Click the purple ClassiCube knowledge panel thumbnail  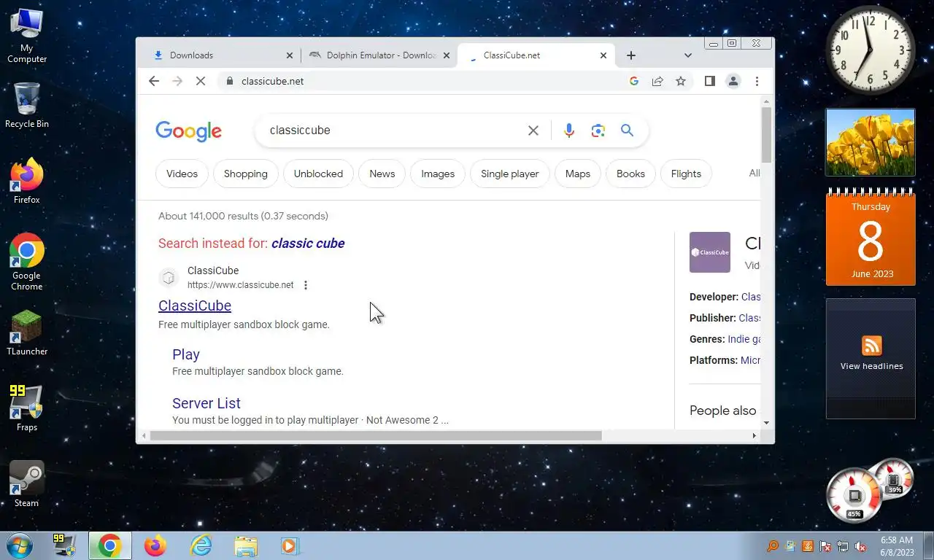pos(710,252)
